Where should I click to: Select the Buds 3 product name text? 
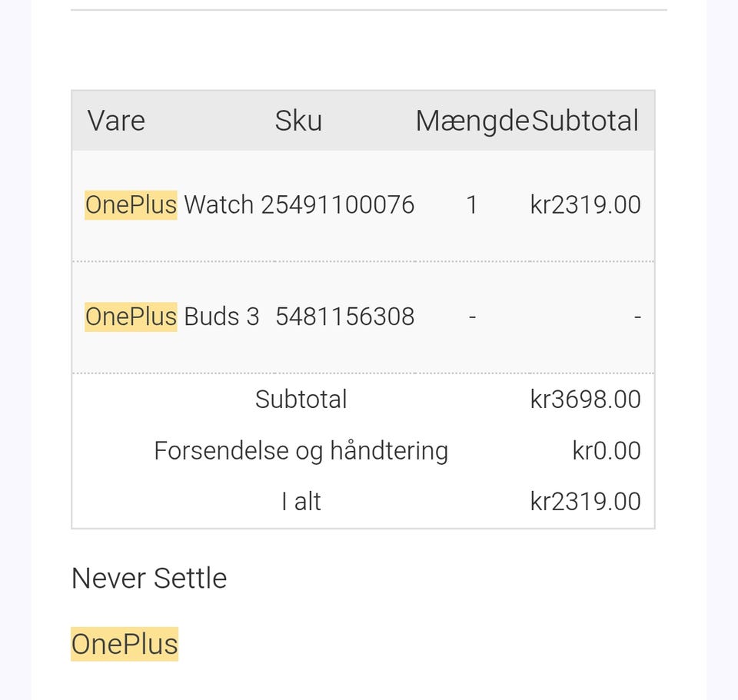(222, 317)
